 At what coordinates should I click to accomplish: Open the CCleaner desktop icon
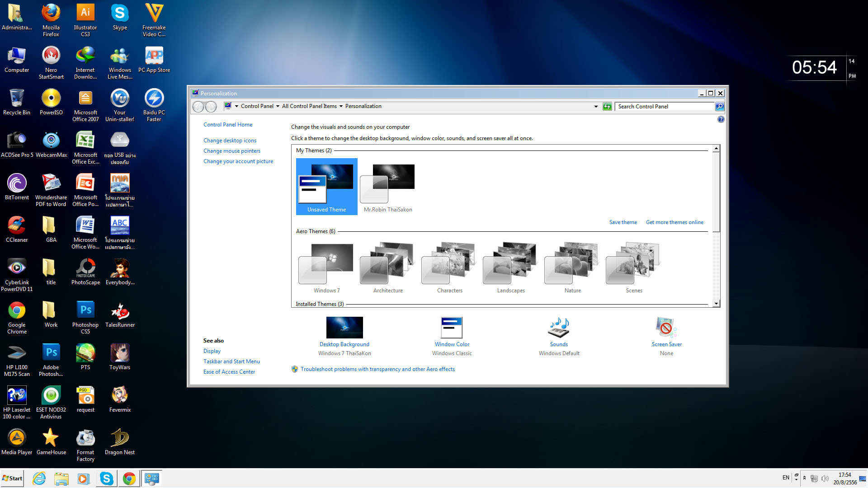coord(17,226)
